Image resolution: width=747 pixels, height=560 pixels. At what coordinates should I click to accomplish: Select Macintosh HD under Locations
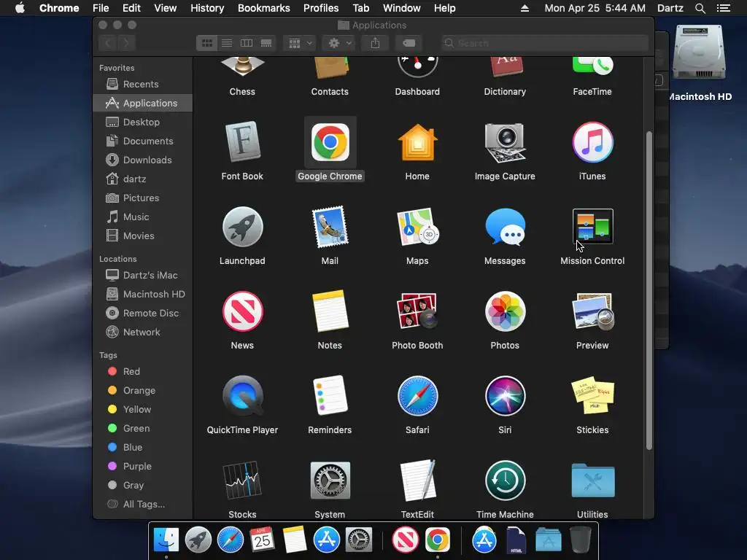[142, 295]
